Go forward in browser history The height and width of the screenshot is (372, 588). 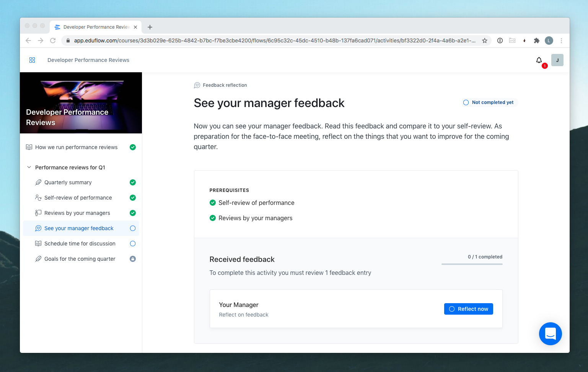[x=41, y=41]
